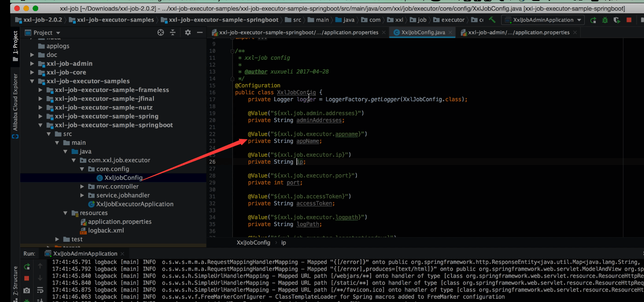Close the xxl-job-executor-sample-springboot application.properties tab
Image resolution: width=644 pixels, height=302 pixels.
click(384, 33)
